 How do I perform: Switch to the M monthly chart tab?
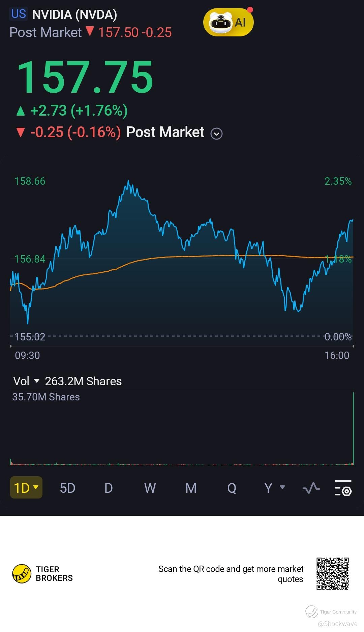pos(191,488)
